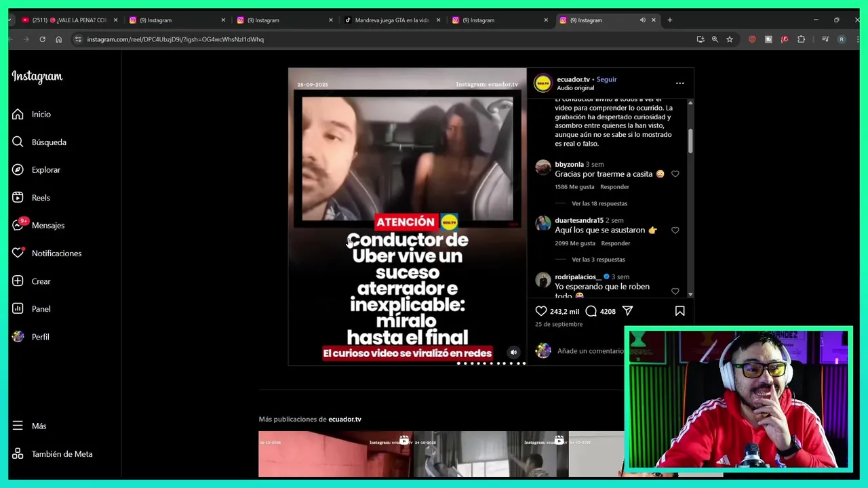Open También de Meta menu
The width and height of the screenshot is (868, 488).
tap(52, 454)
